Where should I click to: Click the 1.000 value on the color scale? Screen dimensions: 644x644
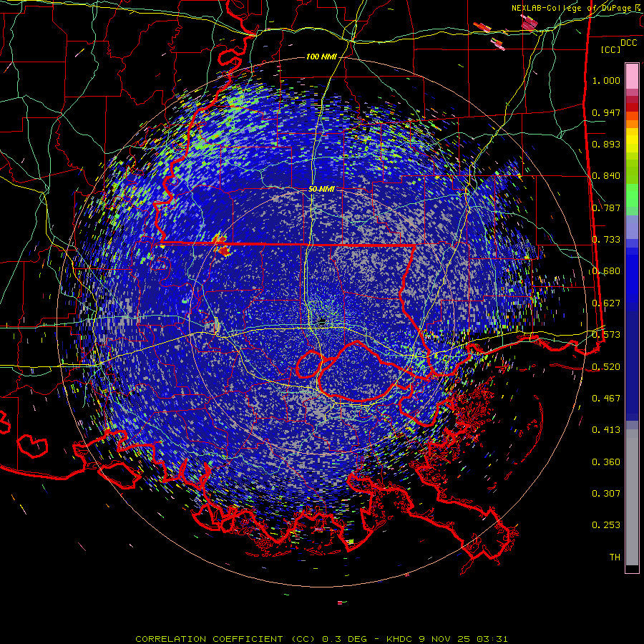click(x=606, y=80)
